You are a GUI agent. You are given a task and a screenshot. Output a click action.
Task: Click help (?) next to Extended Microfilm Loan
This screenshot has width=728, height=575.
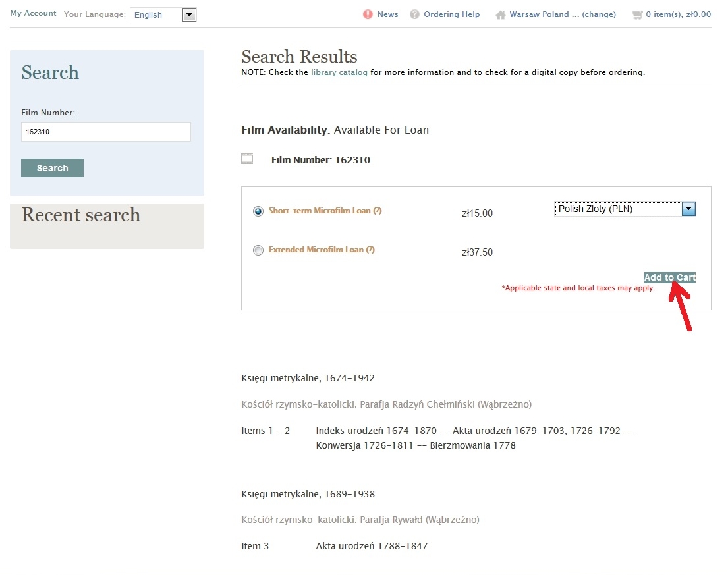click(370, 250)
